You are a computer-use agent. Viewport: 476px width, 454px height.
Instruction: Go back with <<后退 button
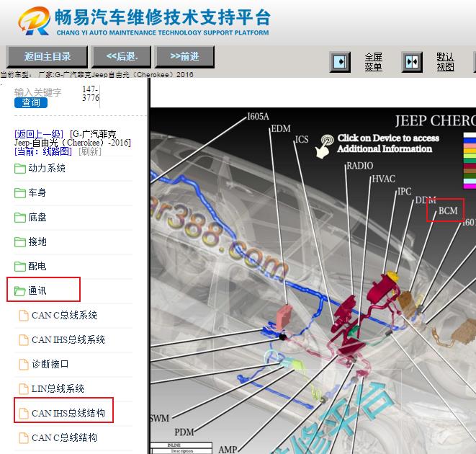coord(122,57)
